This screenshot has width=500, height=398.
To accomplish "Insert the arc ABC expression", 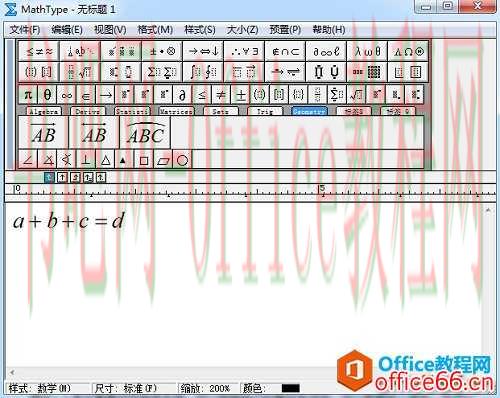I will pyautogui.click(x=145, y=133).
